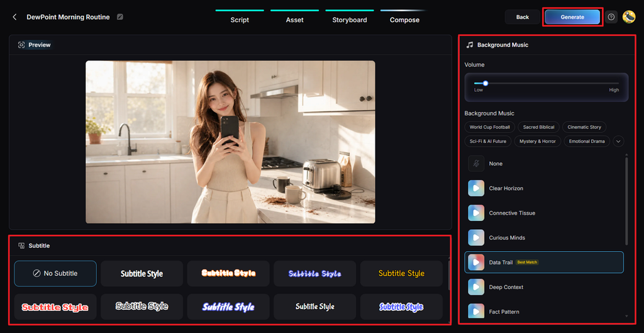644x333 pixels.
Task: Go back using the left arrow icon
Action: 15,17
